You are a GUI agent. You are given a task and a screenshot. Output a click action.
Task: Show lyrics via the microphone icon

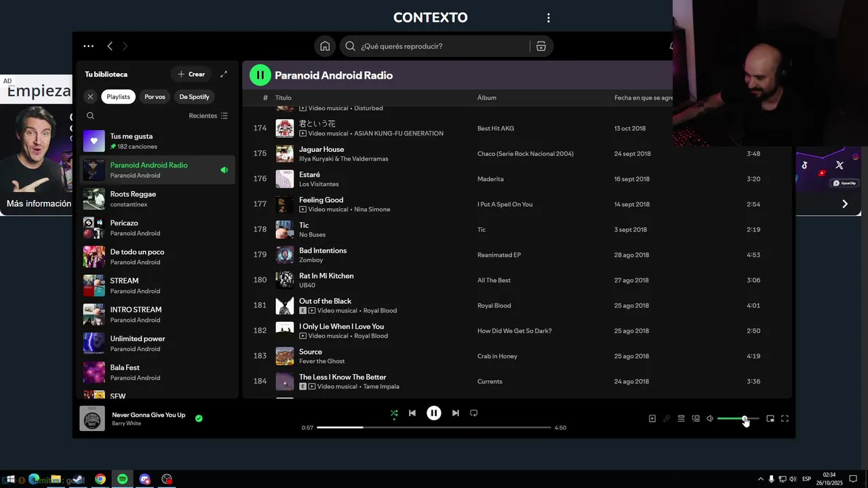[667, 419]
